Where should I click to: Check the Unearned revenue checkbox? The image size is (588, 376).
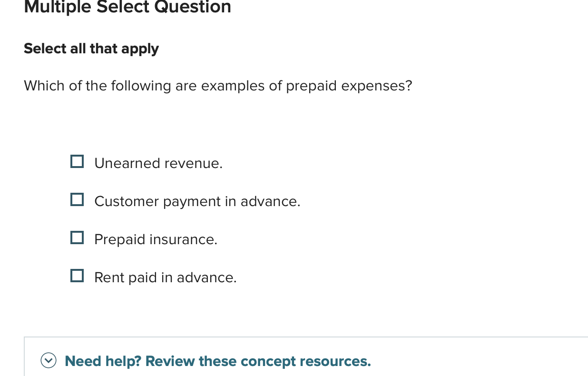pos(77,161)
